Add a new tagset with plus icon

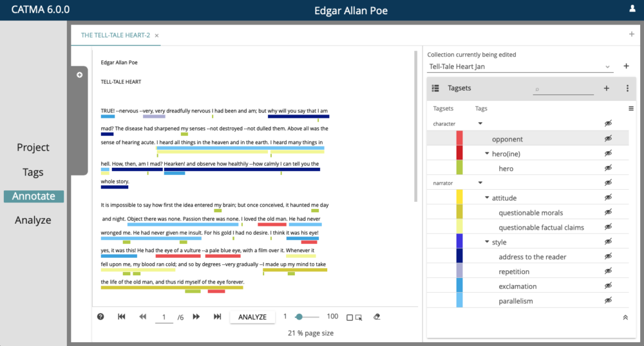coord(606,88)
